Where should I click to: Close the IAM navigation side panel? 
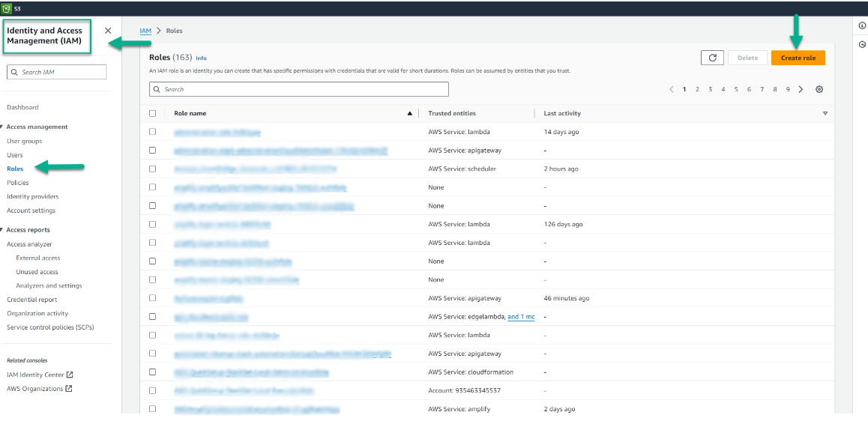coord(108,31)
